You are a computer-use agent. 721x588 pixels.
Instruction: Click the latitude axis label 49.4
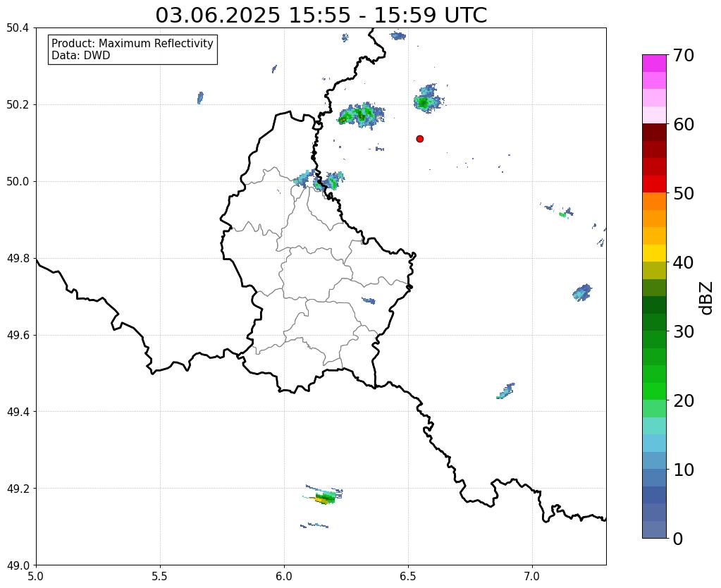coord(18,412)
